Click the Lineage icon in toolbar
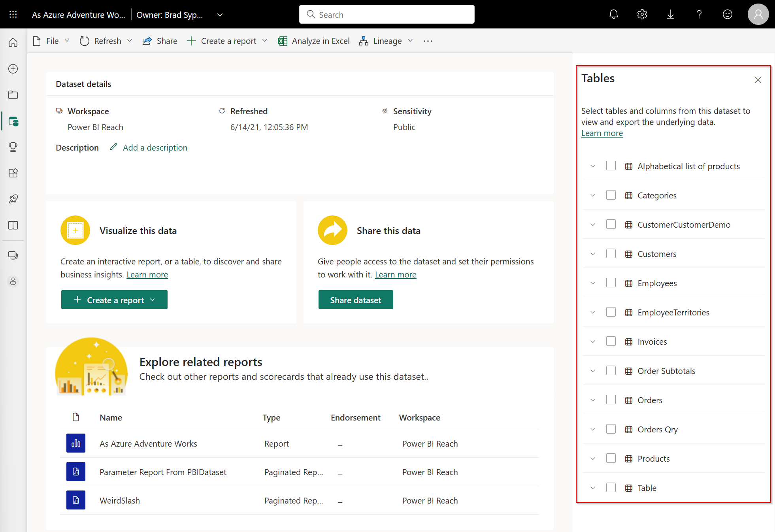The height and width of the screenshot is (532, 775). 364,41
